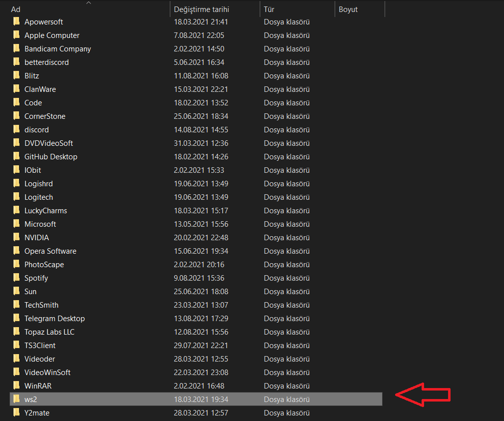The height and width of the screenshot is (421, 504).
Task: Select the Opera Software folder name
Action: (x=50, y=251)
